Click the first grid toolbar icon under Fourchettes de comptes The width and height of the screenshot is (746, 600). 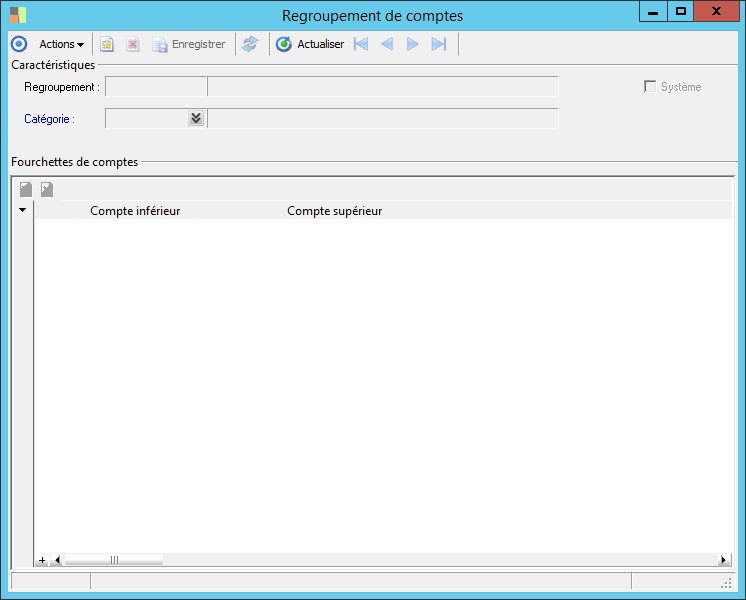click(x=26, y=189)
